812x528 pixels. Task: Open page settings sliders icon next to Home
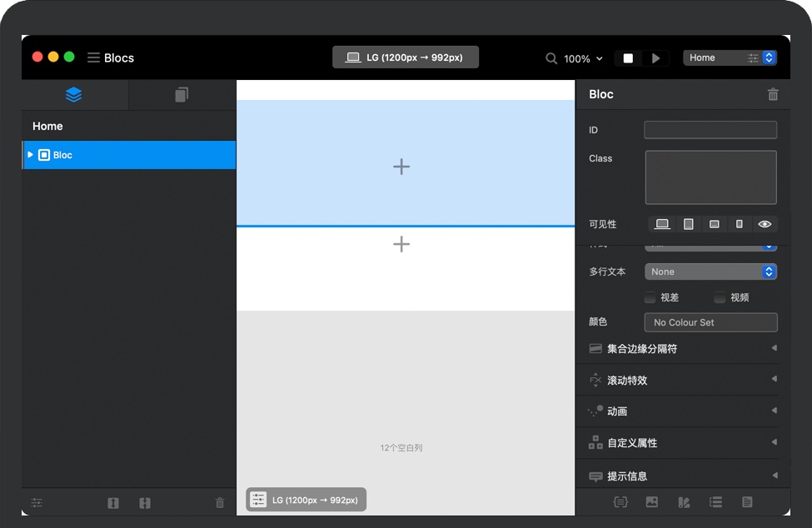(x=753, y=58)
